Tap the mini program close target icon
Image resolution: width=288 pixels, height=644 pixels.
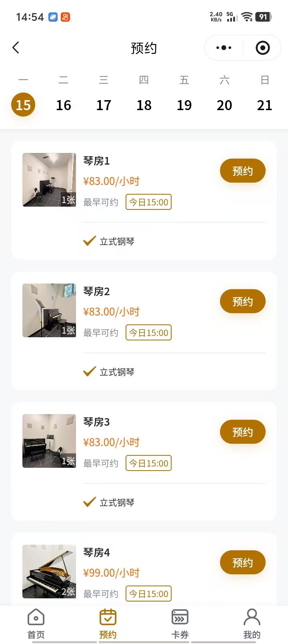262,48
